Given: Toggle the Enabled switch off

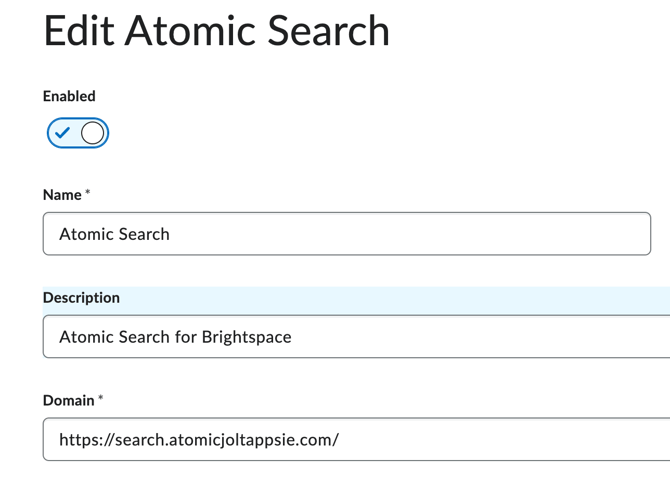Looking at the screenshot, I should (77, 133).
